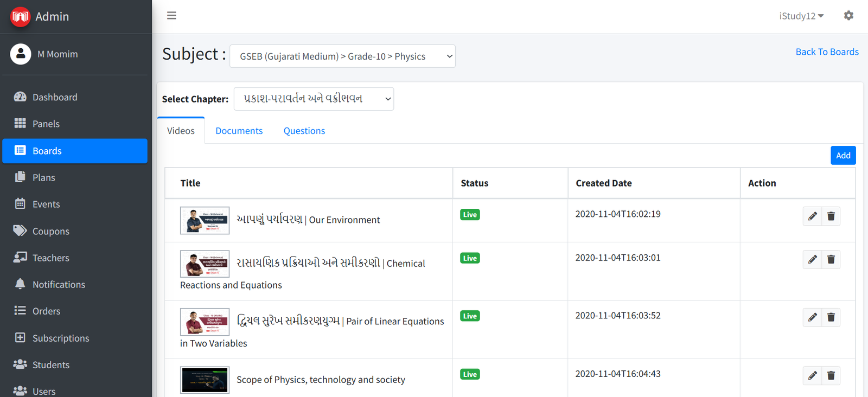Delete the Our Environment video
This screenshot has height=397, width=868.
pyautogui.click(x=831, y=216)
